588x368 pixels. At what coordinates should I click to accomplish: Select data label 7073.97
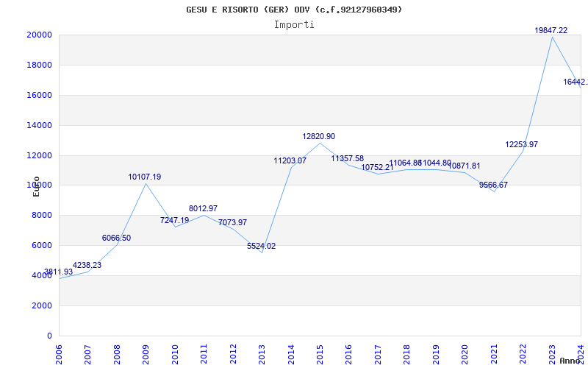[x=232, y=223]
